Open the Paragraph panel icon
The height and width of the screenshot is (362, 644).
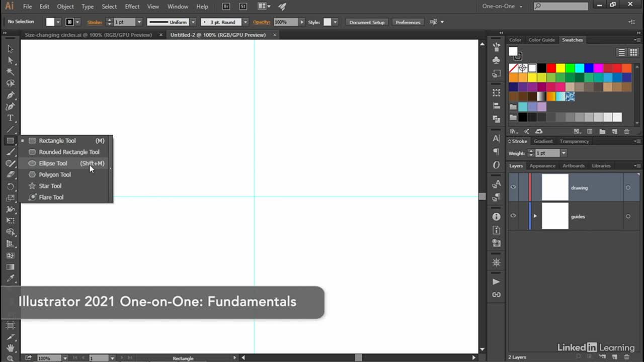click(497, 151)
